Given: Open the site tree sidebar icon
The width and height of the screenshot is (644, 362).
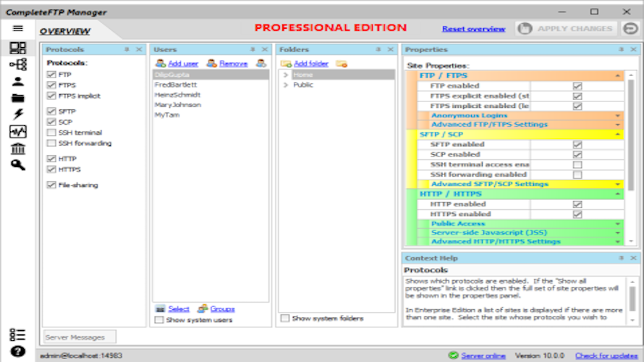Looking at the screenshot, I should [18, 64].
